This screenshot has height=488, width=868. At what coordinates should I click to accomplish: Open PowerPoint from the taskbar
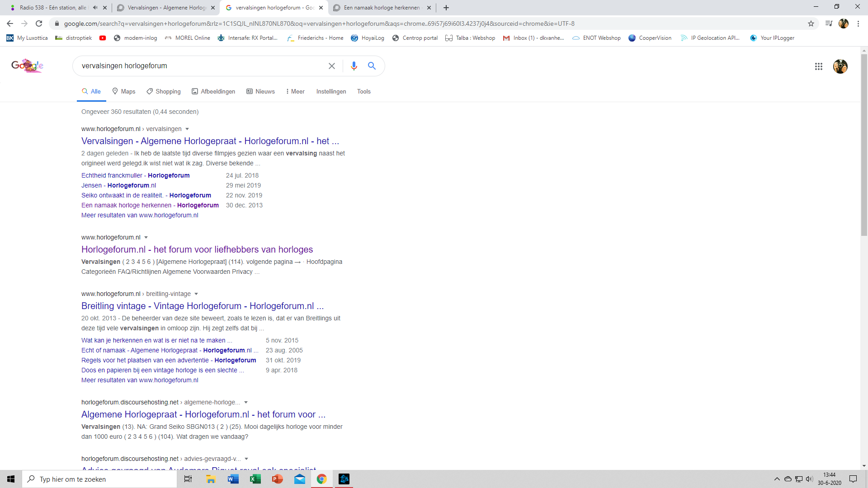click(277, 479)
